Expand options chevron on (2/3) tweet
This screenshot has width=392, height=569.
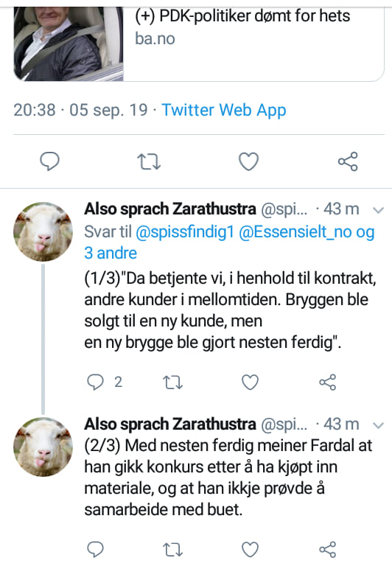pyautogui.click(x=378, y=425)
